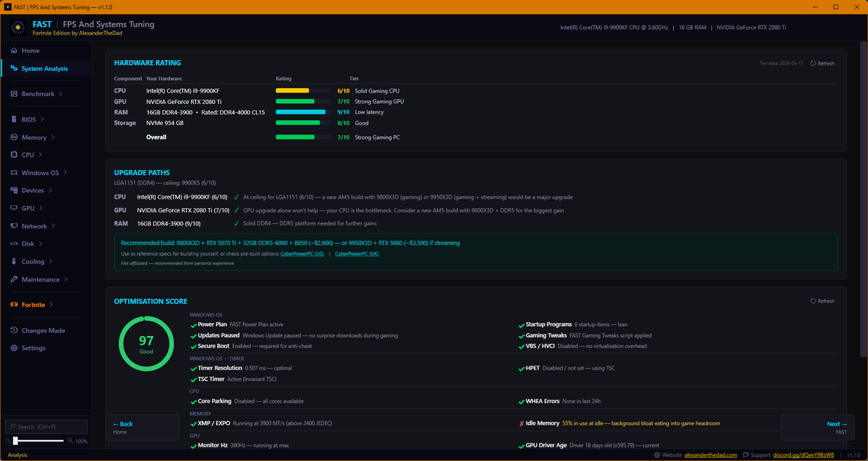Click the cyan RAM rating bar
This screenshot has height=461, width=868.
(300, 112)
